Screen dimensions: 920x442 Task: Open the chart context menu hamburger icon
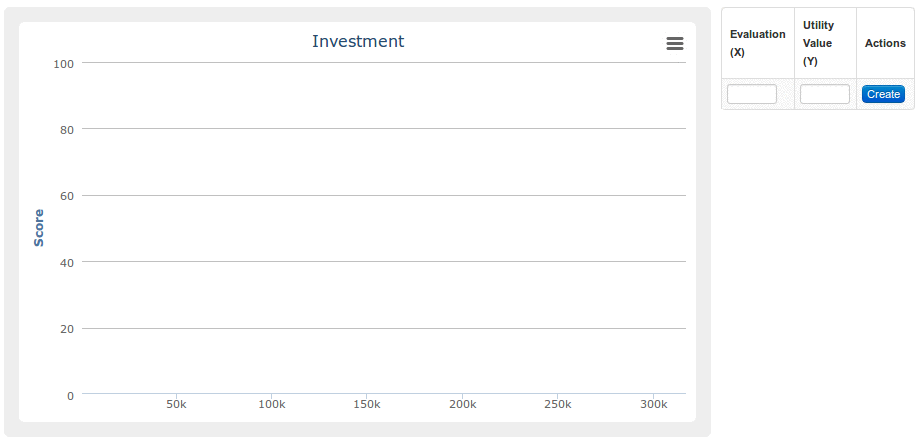674,43
